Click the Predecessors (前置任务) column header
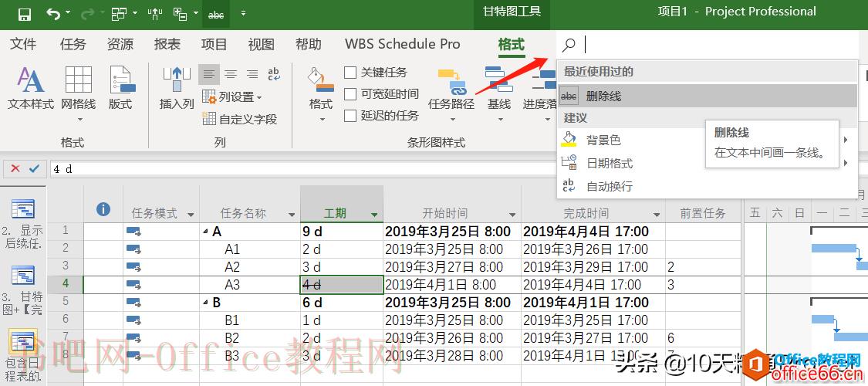Viewport: 868px width, 386px height. coord(702,213)
